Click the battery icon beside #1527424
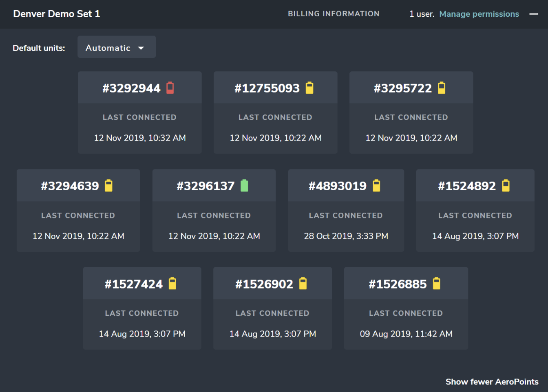Viewport: 548px width, 392px height. point(173,283)
